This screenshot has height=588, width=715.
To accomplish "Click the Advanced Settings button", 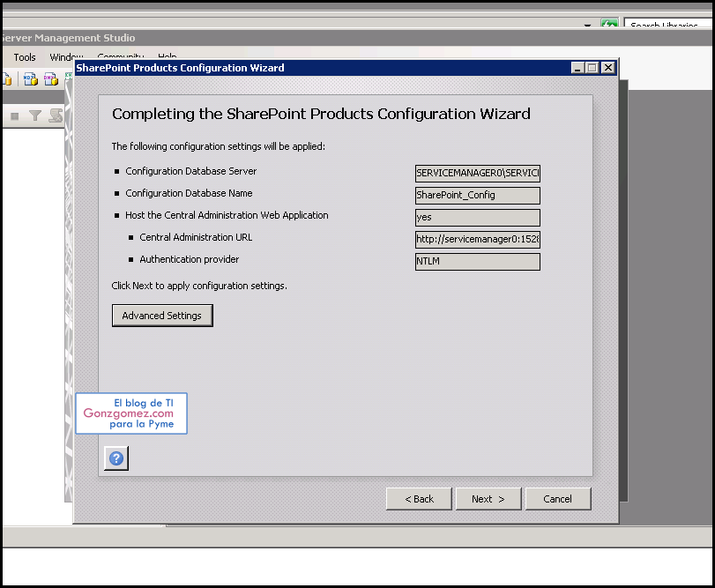I will [x=162, y=316].
